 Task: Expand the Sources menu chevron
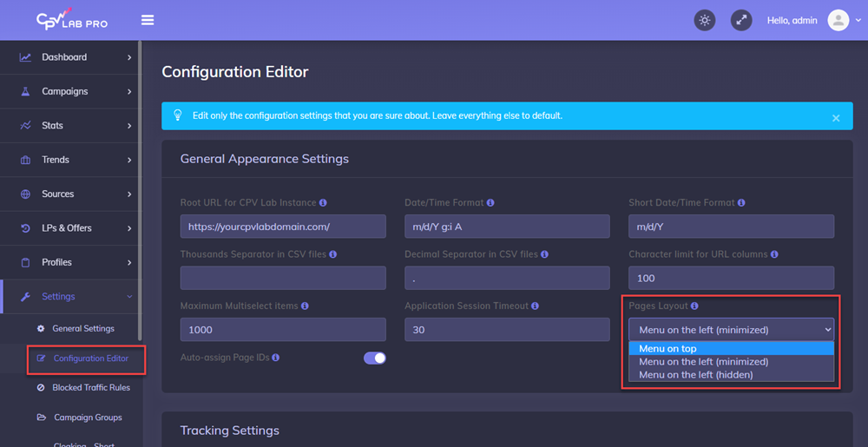click(129, 194)
